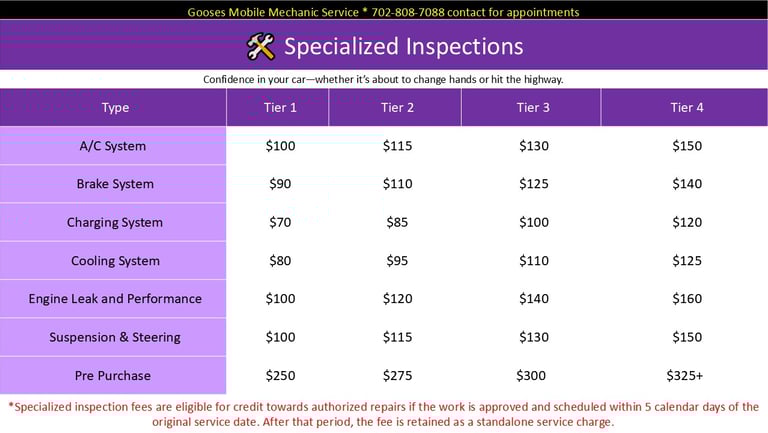Click the Specialized Inspections title
Image resolution: width=768 pixels, height=433 pixels.
[x=403, y=46]
